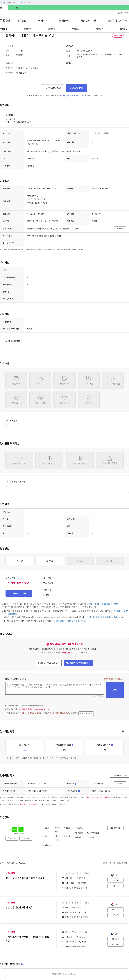129x980 pixels.
Task: Click the 교육비 지원 welfare icon
Action: (88, 380)
